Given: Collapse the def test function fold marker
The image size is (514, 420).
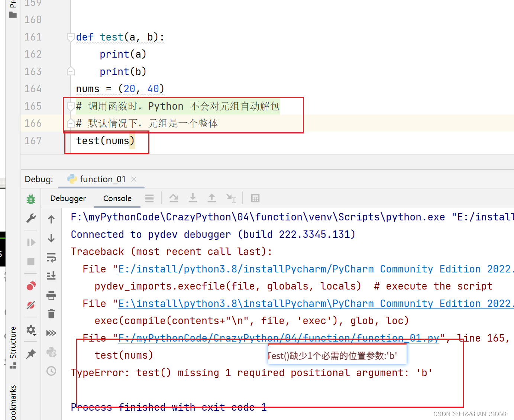Looking at the screenshot, I should click(x=71, y=37).
